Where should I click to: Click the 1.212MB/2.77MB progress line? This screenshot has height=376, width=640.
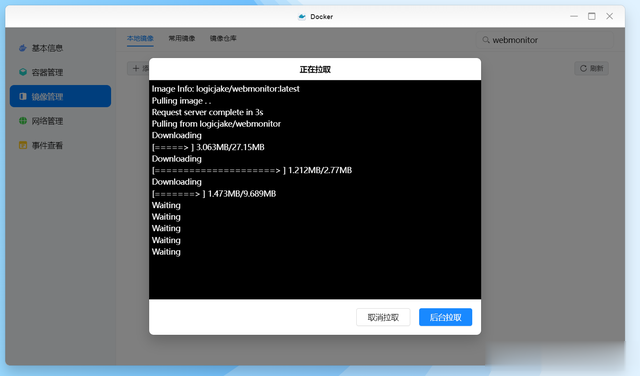(251, 170)
